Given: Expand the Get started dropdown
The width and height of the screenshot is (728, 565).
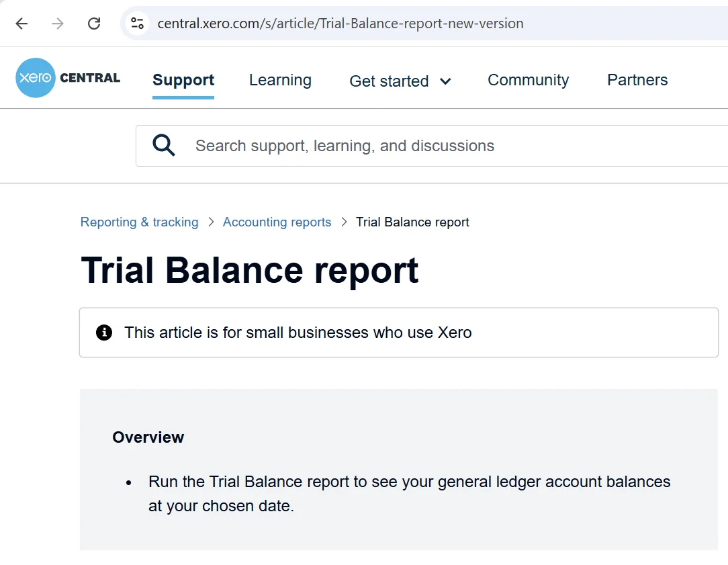Looking at the screenshot, I should [x=400, y=81].
